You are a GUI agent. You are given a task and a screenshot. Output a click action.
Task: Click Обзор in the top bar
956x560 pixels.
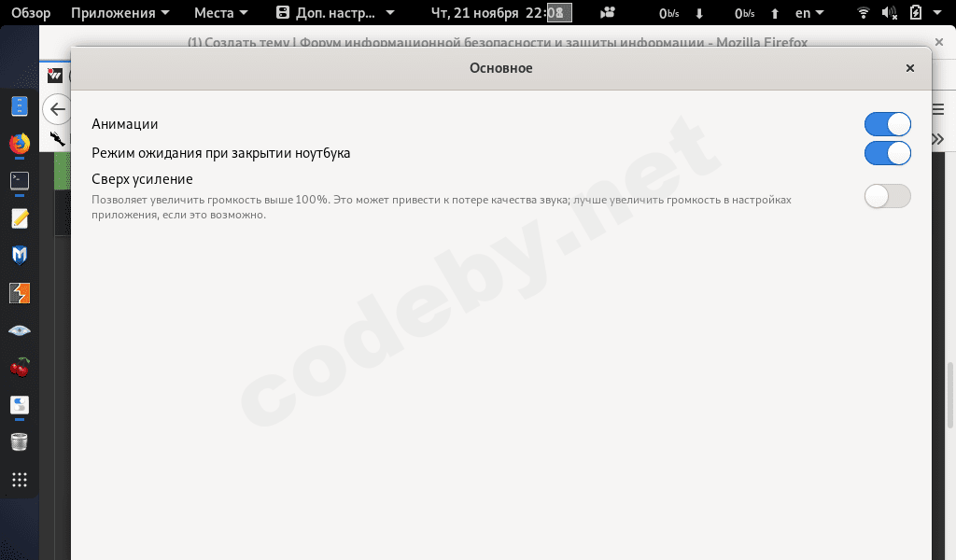[x=28, y=13]
